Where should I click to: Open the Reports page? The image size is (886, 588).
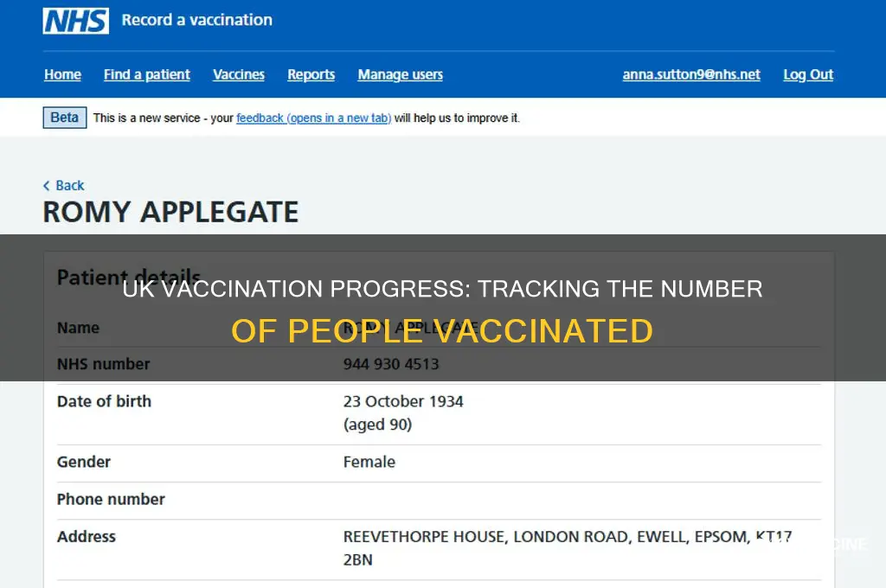point(311,74)
